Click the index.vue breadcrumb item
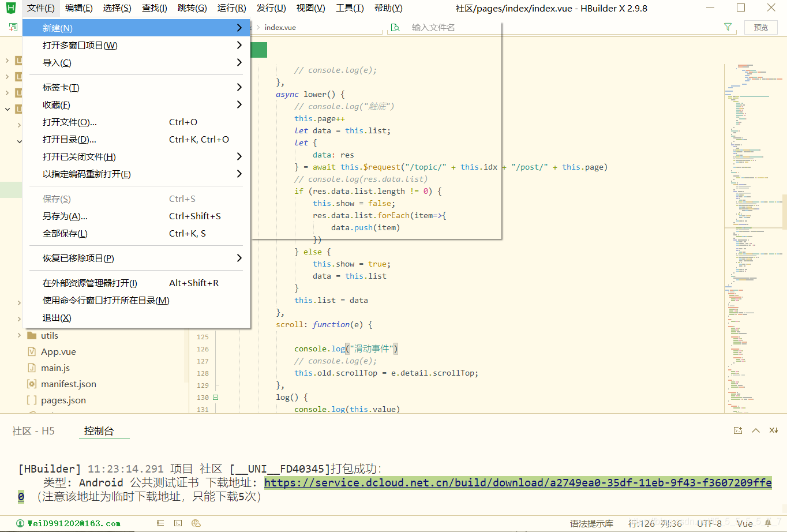 (x=280, y=27)
